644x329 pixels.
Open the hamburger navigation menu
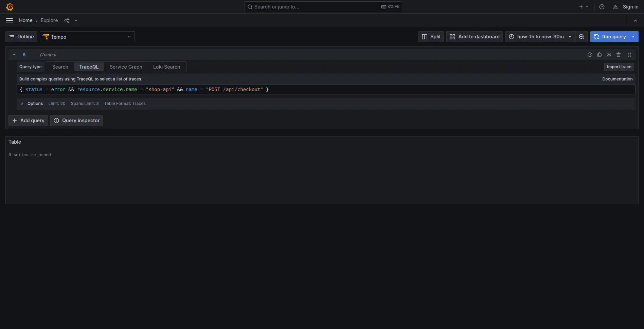tap(10, 20)
